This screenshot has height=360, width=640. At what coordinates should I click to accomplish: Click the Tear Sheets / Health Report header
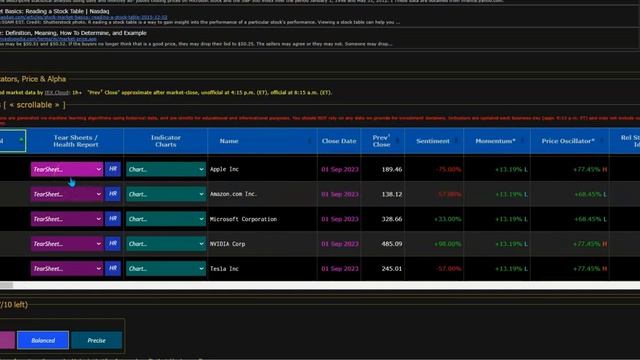[76, 141]
